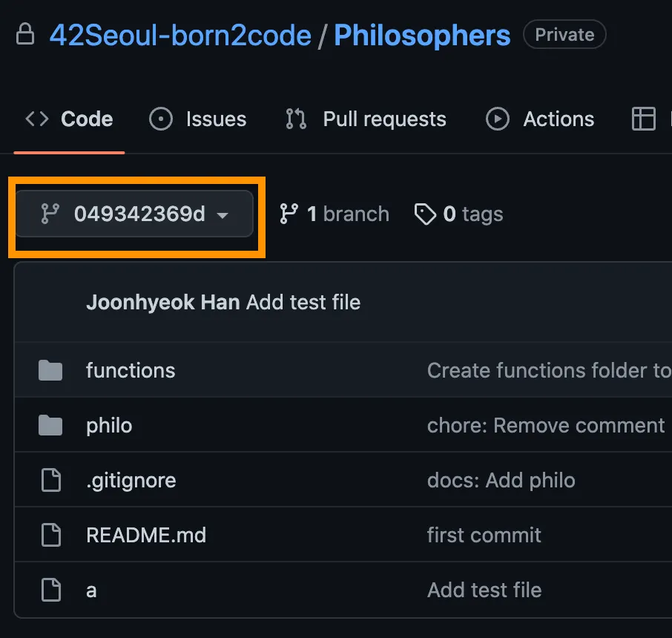Click the 'first commit' message link
672x638 pixels.
(484, 535)
